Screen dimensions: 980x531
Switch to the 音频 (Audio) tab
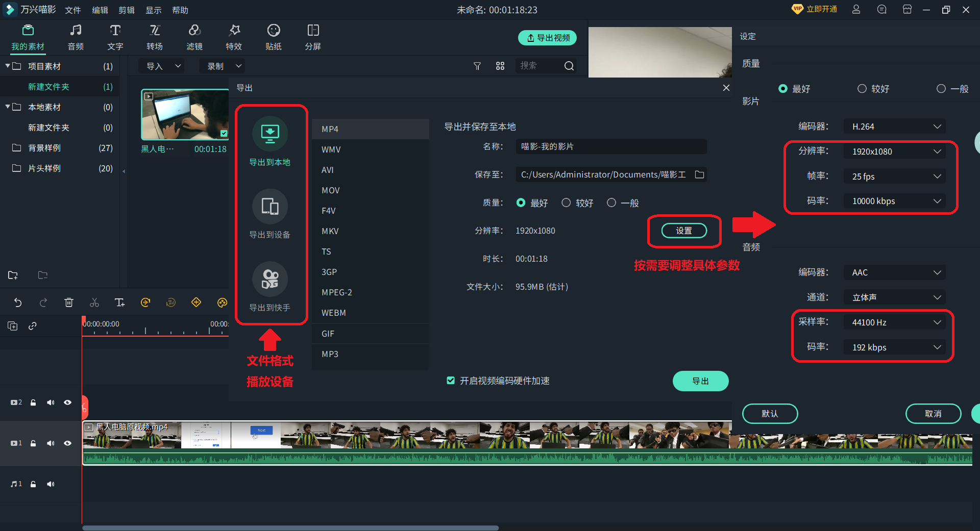(x=75, y=37)
